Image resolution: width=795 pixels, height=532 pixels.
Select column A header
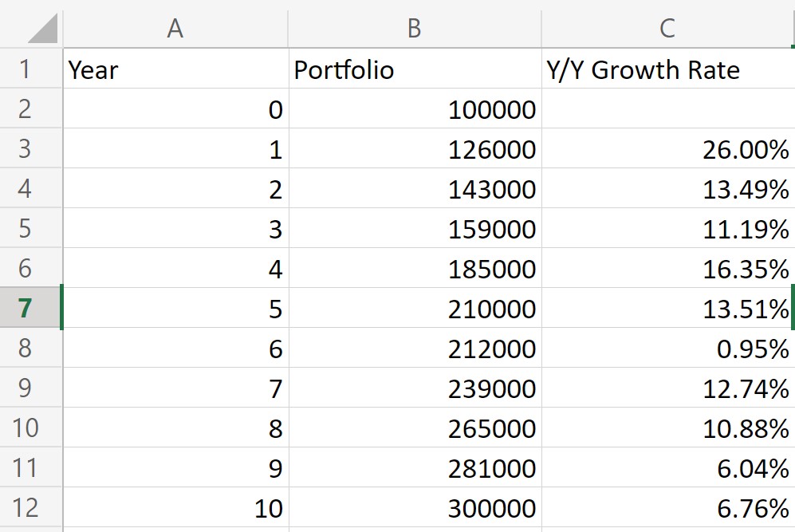(x=175, y=29)
